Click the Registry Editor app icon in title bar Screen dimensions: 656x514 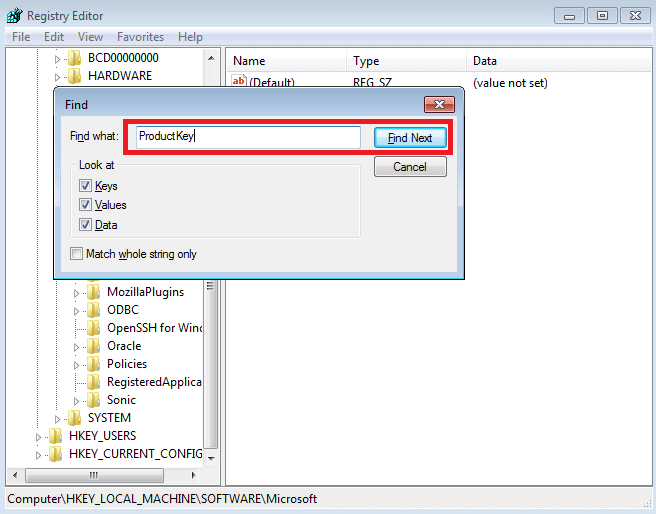coord(14,15)
